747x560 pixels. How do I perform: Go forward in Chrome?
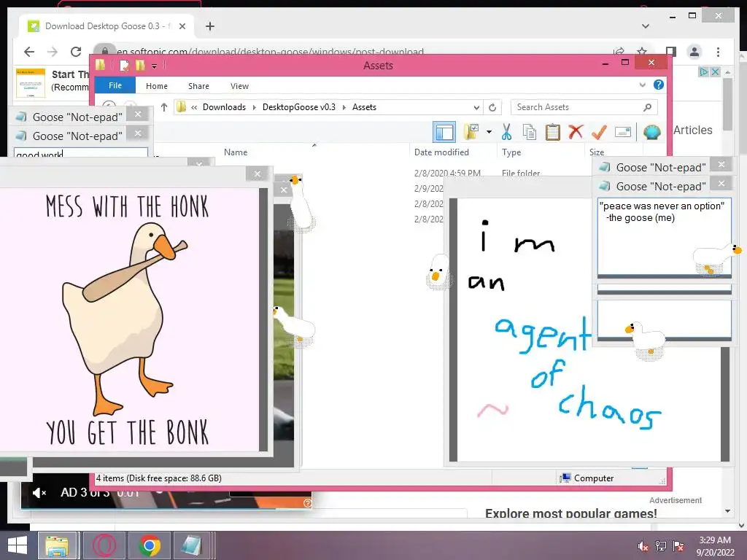coord(53,52)
